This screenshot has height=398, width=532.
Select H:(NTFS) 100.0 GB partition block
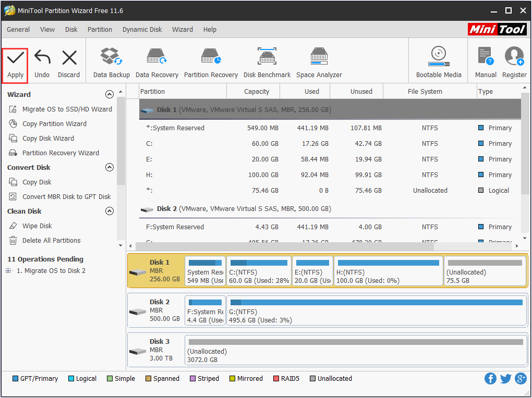(x=389, y=271)
